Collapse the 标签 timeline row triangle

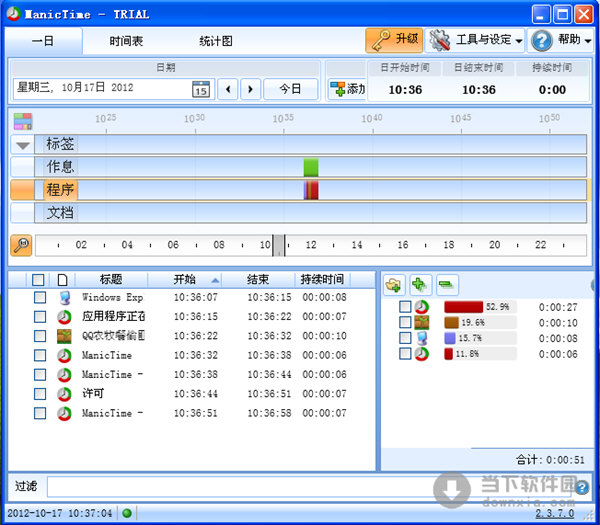pos(22,144)
